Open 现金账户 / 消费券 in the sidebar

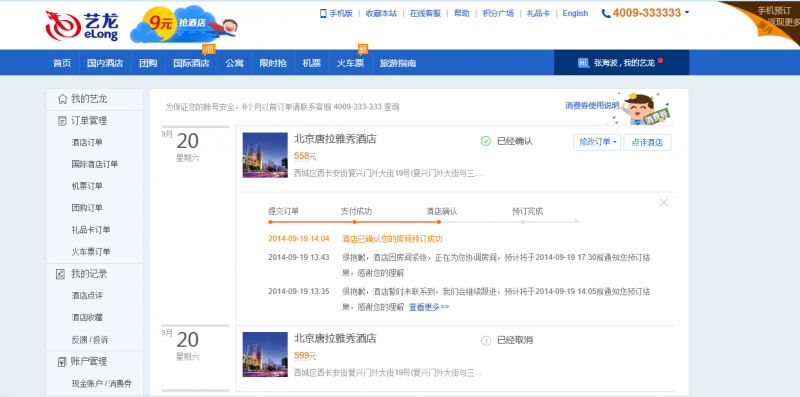coord(102,384)
